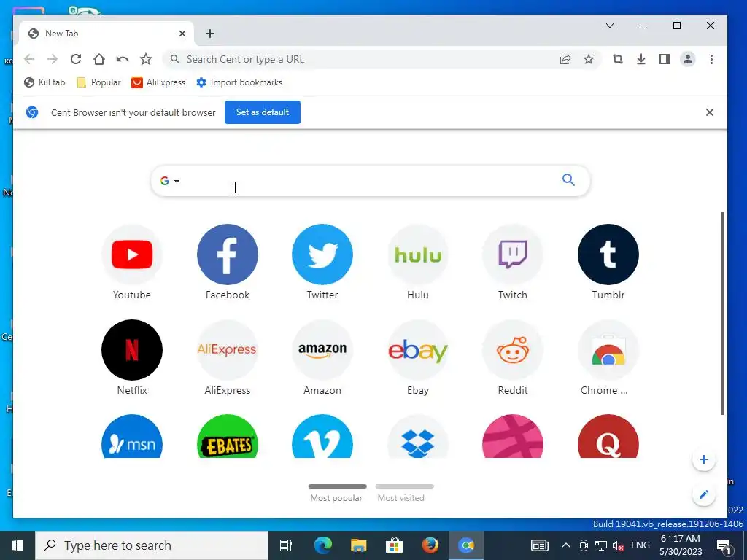Open the Quora shortcut tile
This screenshot has height=560, width=747.
pyautogui.click(x=608, y=437)
